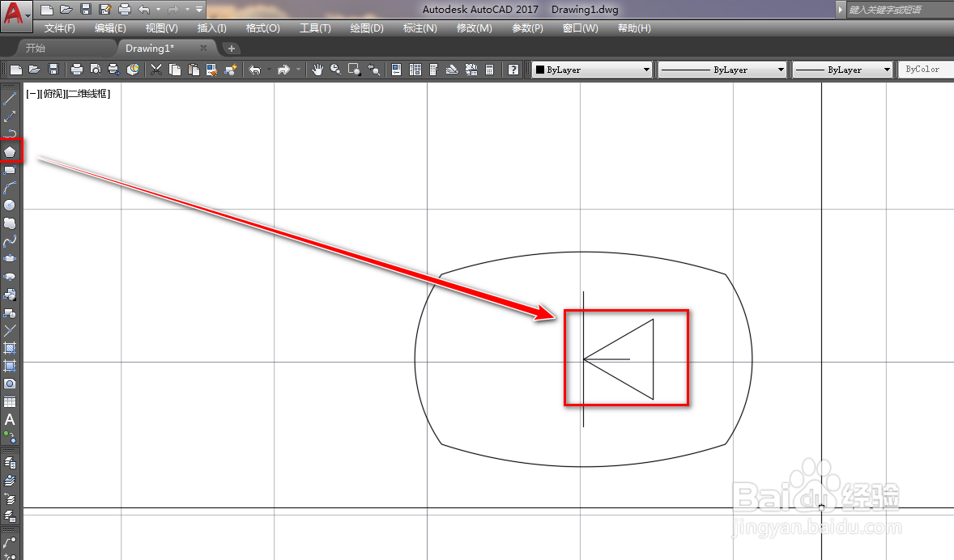The height and width of the screenshot is (560, 954).
Task: Click the Save icon in Standard toolbar
Action: pos(53,70)
